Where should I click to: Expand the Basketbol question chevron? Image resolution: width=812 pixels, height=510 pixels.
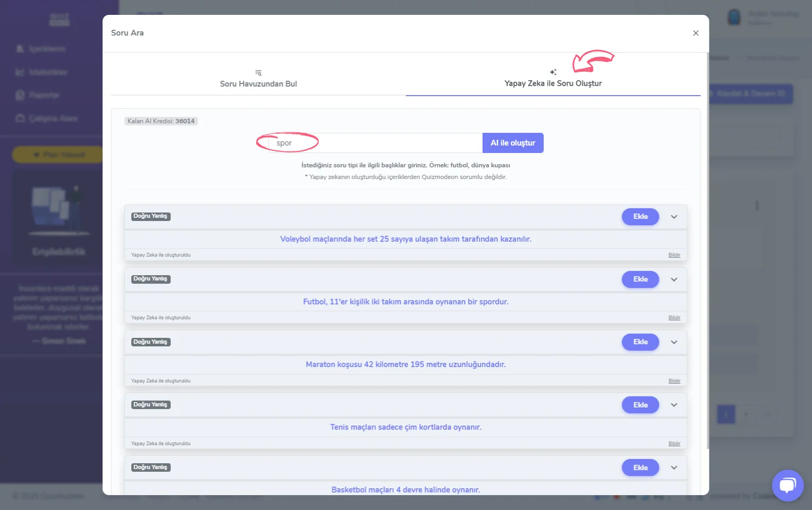(674, 467)
